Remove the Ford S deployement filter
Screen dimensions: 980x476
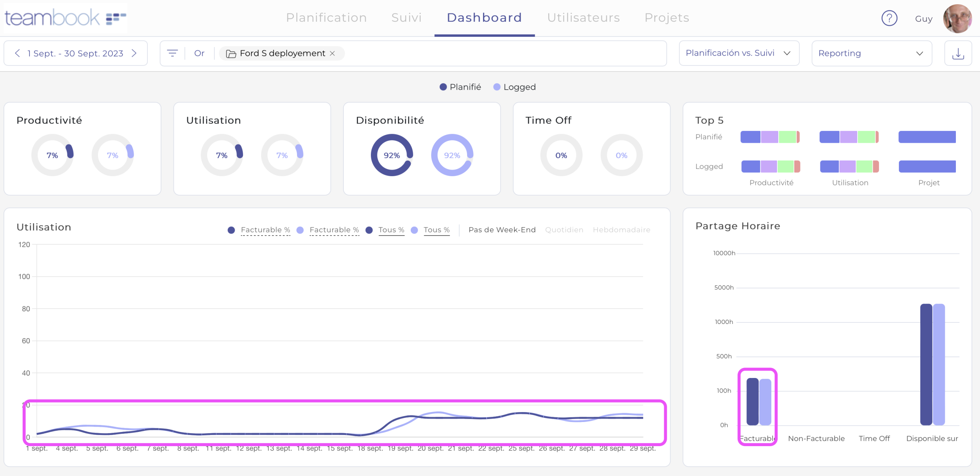[x=332, y=53]
